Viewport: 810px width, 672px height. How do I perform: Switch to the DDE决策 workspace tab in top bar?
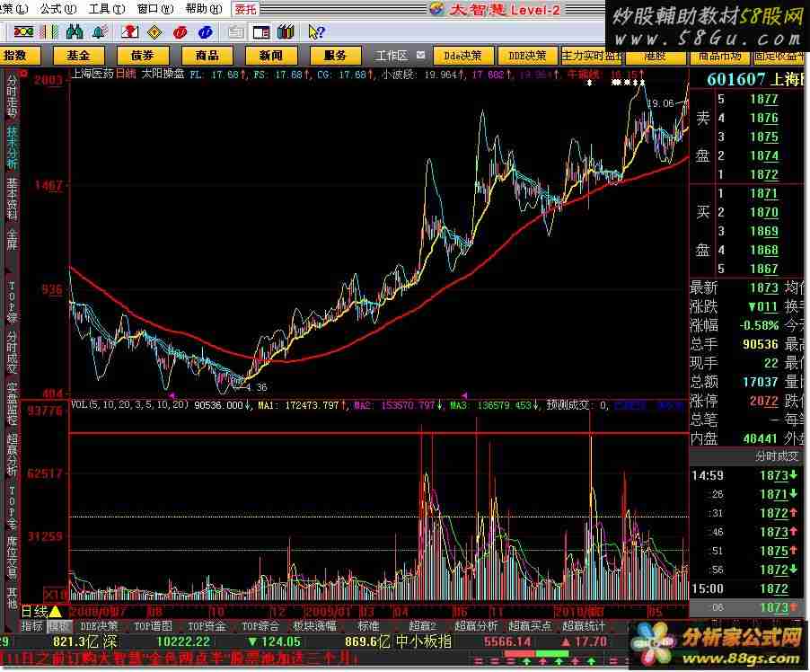click(527, 56)
